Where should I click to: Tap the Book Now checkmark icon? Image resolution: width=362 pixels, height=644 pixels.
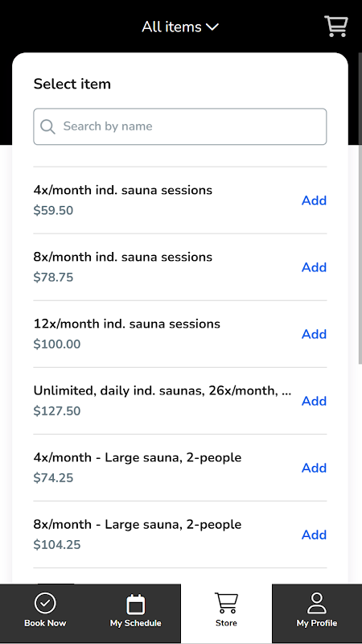coord(45,603)
